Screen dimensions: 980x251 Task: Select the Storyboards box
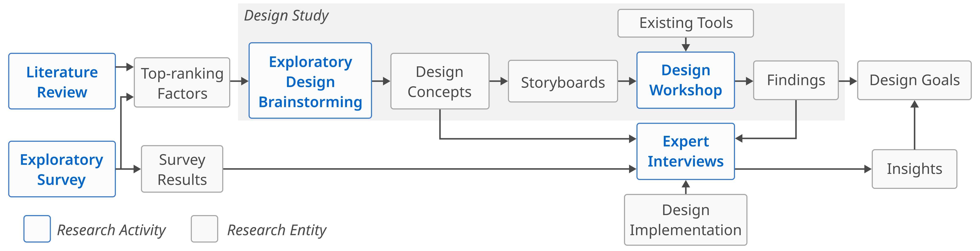pos(563,82)
